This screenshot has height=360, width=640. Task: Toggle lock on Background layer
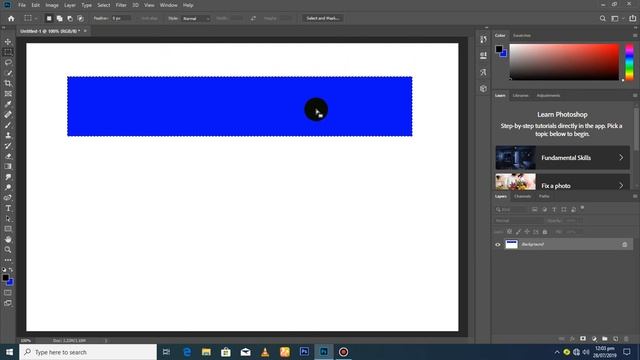624,244
